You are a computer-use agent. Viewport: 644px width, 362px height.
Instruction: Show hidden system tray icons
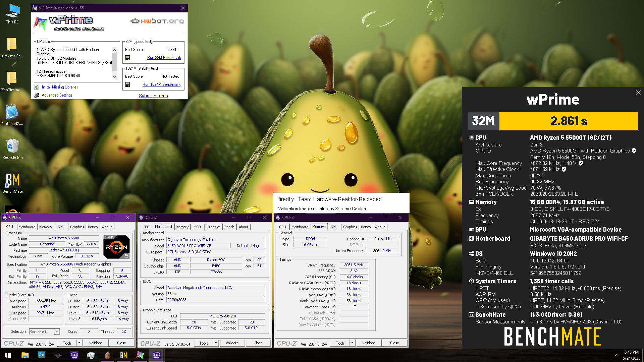pyautogui.click(x=616, y=355)
